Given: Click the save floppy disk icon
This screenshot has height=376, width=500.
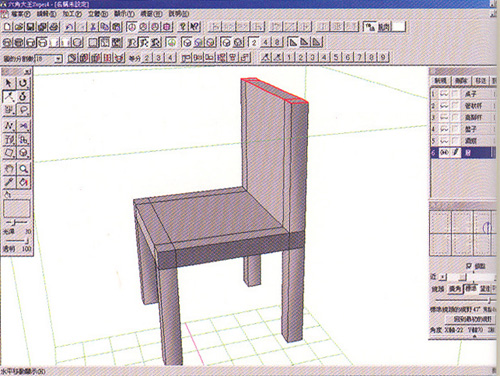Looking at the screenshot, I should click(30, 27).
